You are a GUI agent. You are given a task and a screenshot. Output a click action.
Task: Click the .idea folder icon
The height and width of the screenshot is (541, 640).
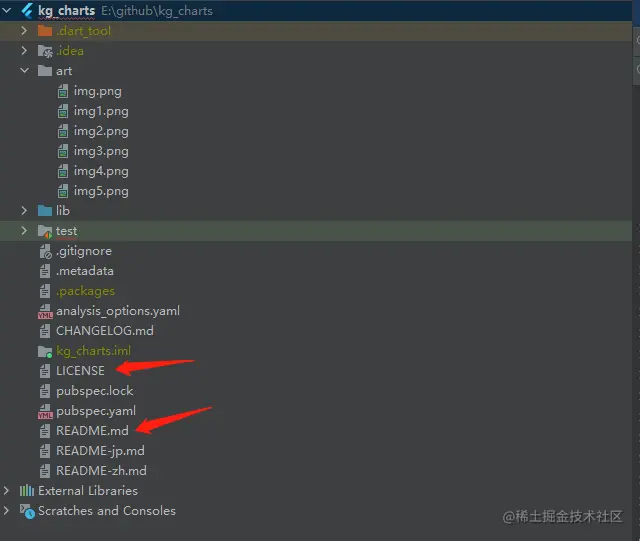click(x=45, y=51)
